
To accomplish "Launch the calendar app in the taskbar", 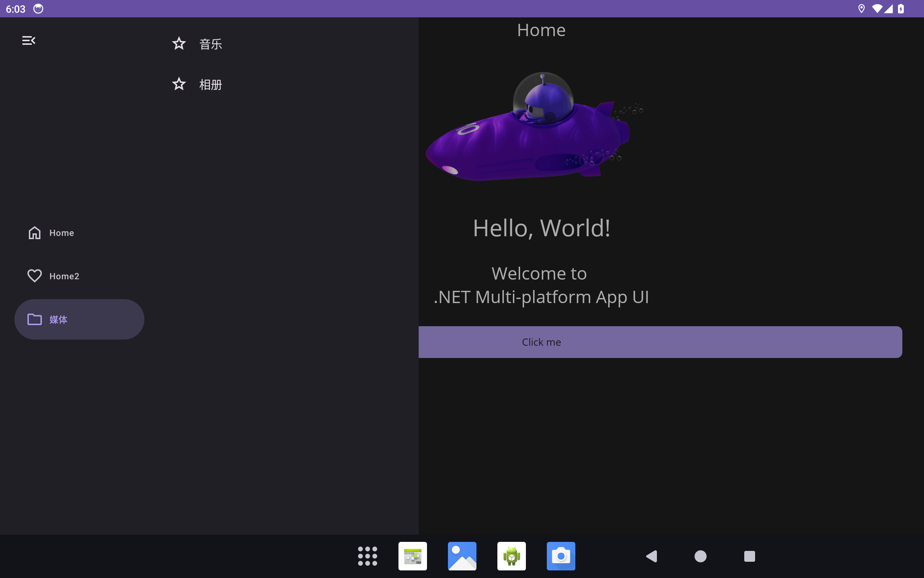I will click(413, 556).
